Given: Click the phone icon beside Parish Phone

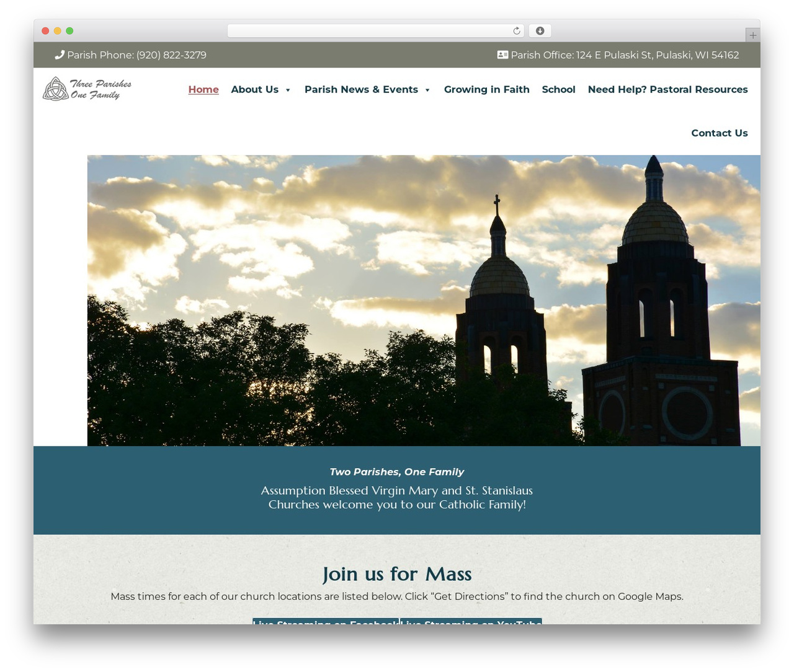Looking at the screenshot, I should (60, 55).
